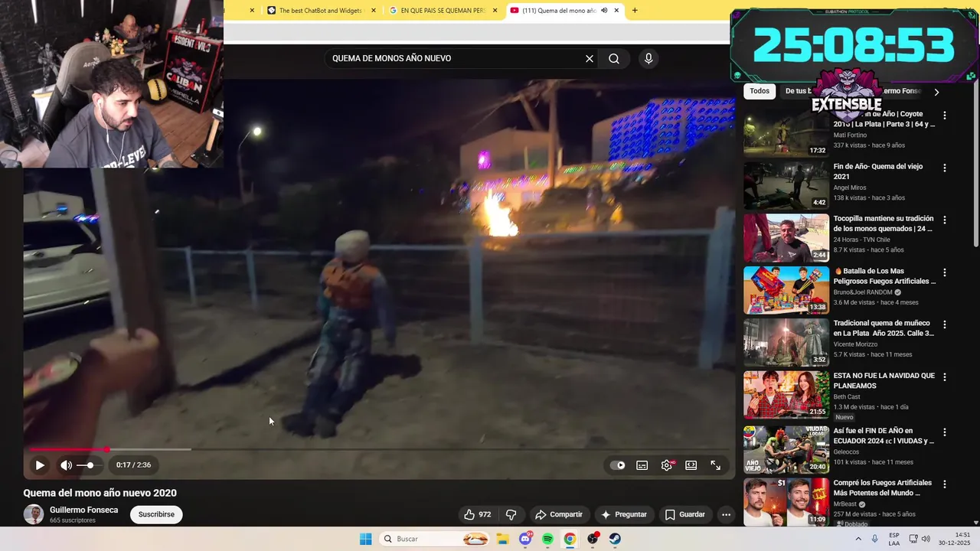Click Guillermo Fonseca channel avatar
Viewport: 980px width, 551px height.
[34, 514]
